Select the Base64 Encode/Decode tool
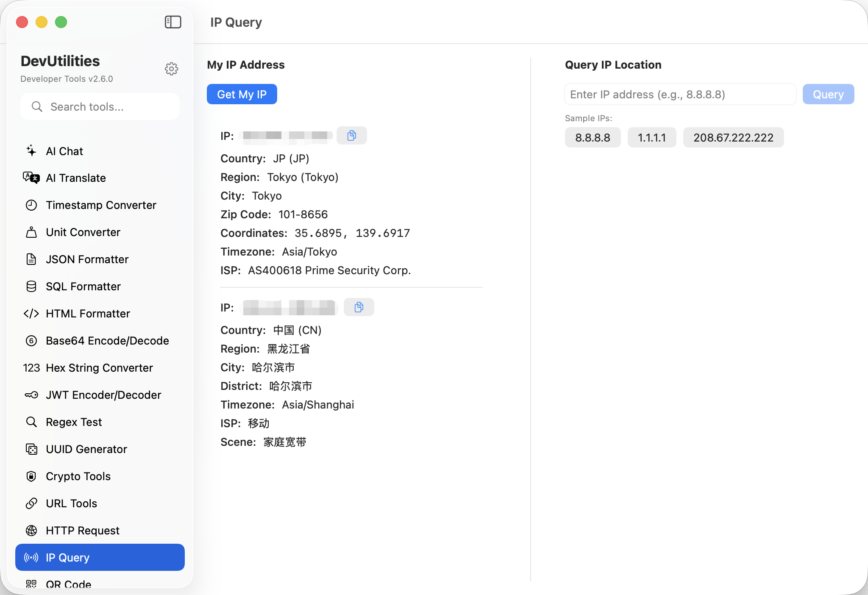 point(107,341)
